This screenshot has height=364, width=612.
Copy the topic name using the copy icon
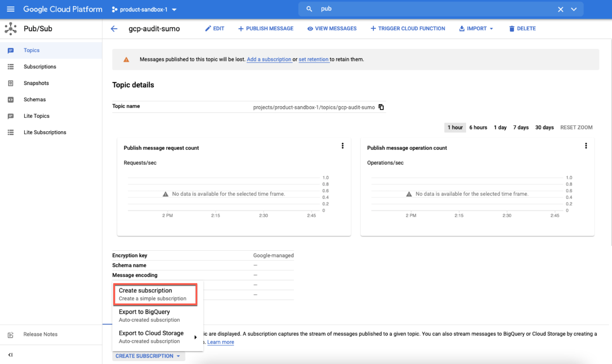click(x=381, y=107)
